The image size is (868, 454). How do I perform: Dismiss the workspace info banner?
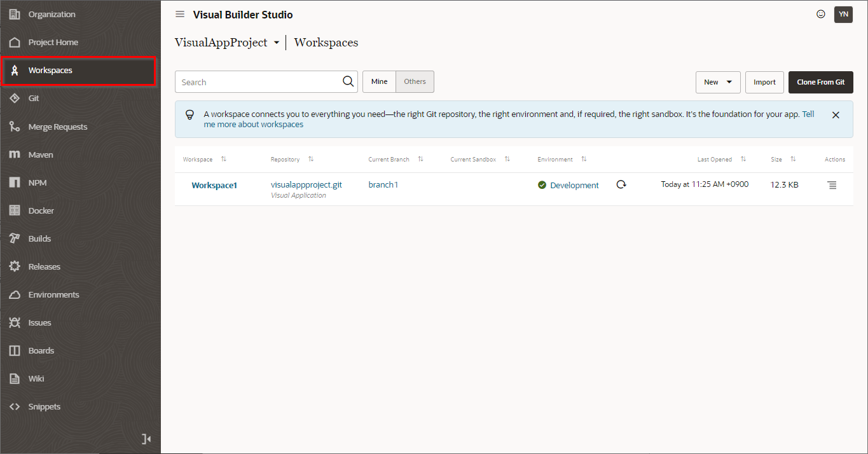click(x=836, y=115)
